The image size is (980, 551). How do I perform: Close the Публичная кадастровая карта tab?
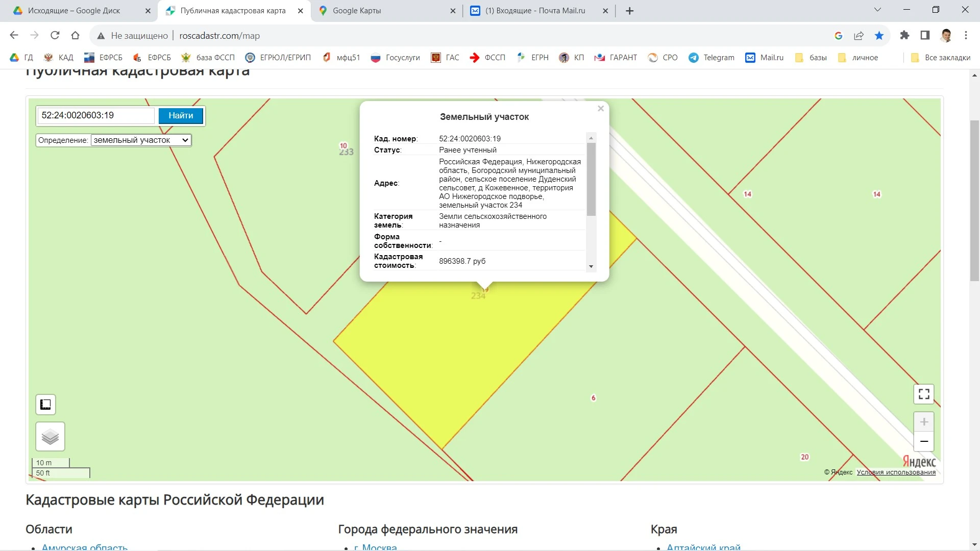point(301,11)
